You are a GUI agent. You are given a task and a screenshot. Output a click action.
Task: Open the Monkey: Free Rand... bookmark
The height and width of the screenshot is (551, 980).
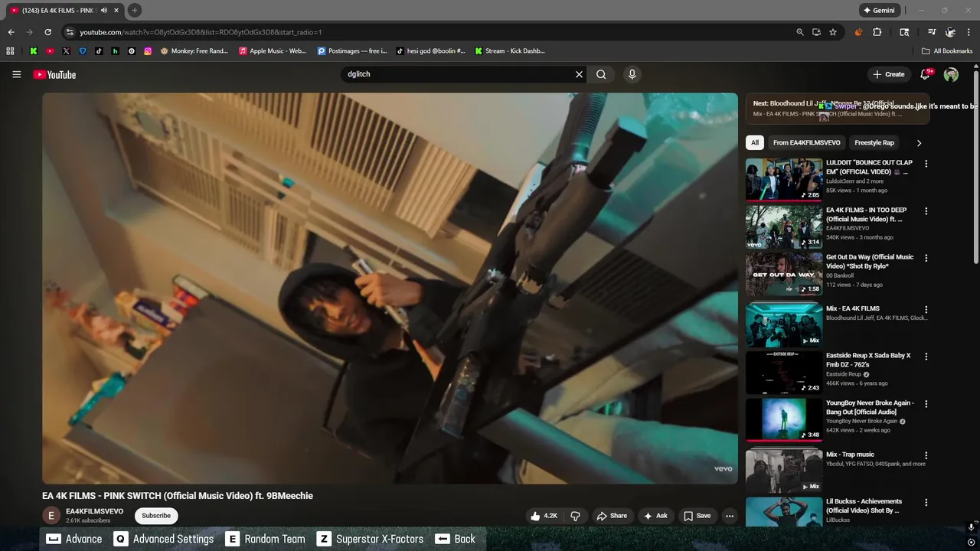click(194, 51)
